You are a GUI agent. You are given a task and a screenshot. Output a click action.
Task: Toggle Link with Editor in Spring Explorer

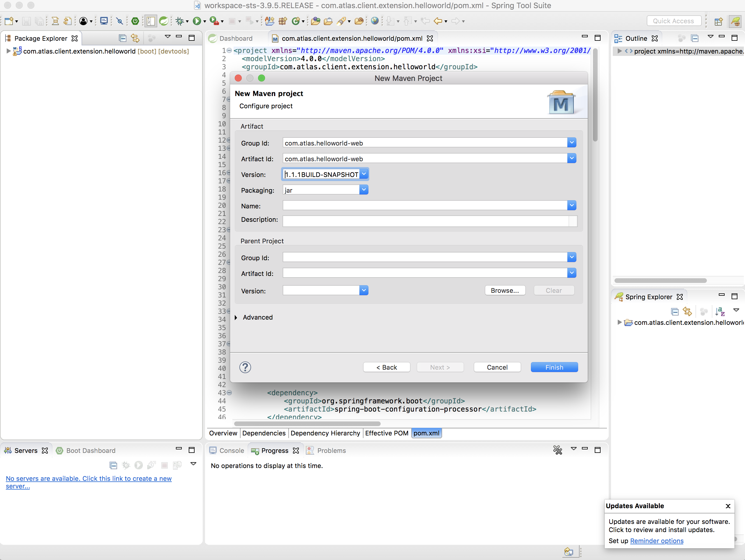point(687,312)
